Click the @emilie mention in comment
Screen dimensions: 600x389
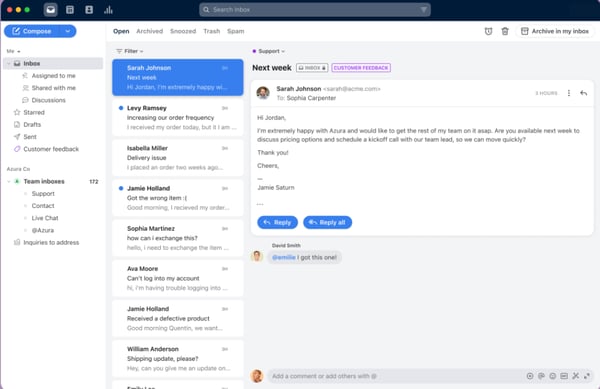(x=284, y=257)
